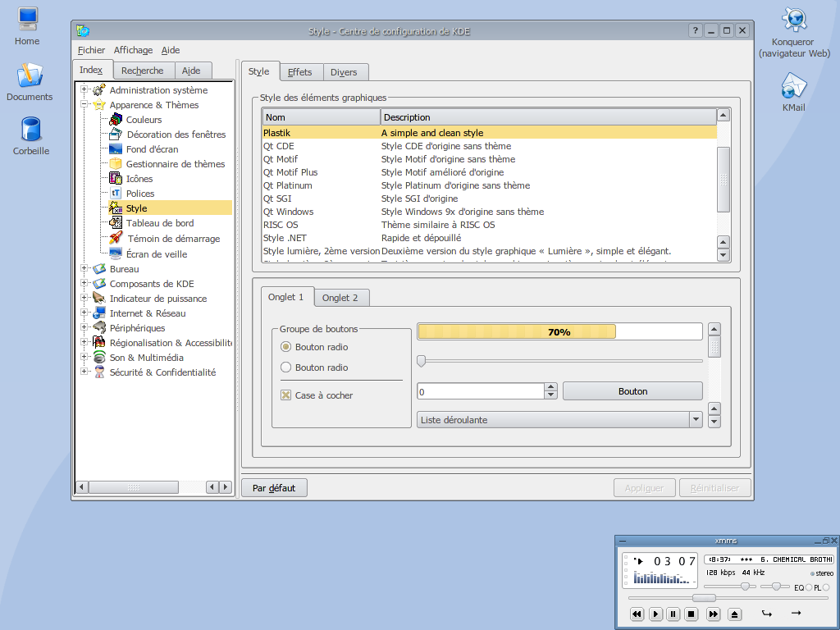The image size is (840, 630).
Task: Open the Fichier menu
Action: (x=91, y=50)
